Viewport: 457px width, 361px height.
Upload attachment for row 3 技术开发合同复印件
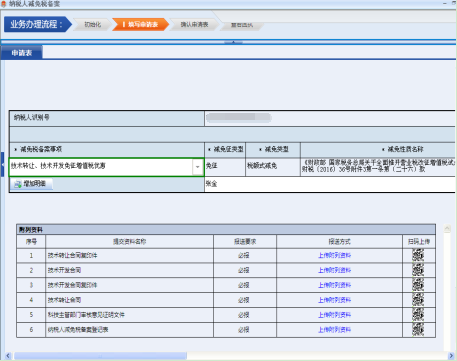click(334, 285)
